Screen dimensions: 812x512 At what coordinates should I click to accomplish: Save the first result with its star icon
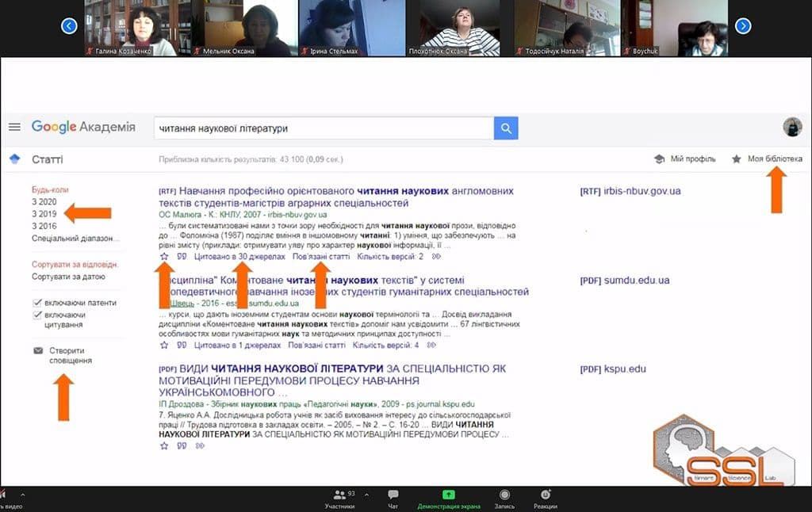click(164, 256)
